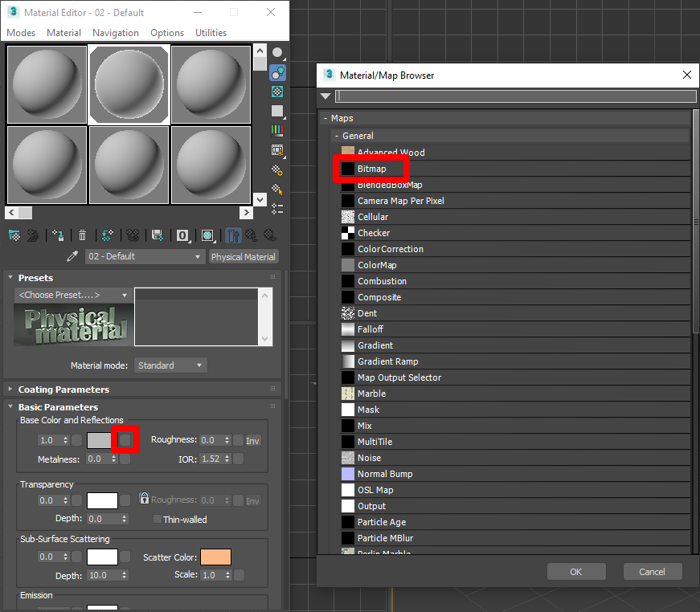Click Physical Material type button
This screenshot has width=700, height=612.
(x=244, y=257)
